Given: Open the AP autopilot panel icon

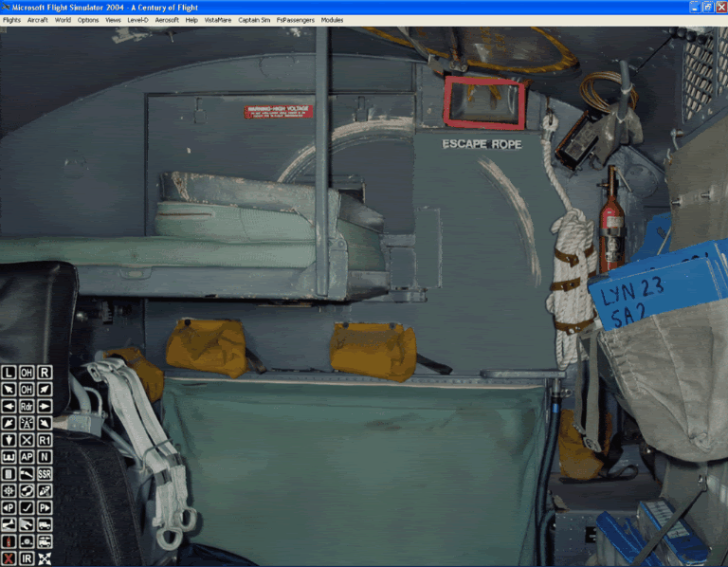Looking at the screenshot, I should 27,457.
